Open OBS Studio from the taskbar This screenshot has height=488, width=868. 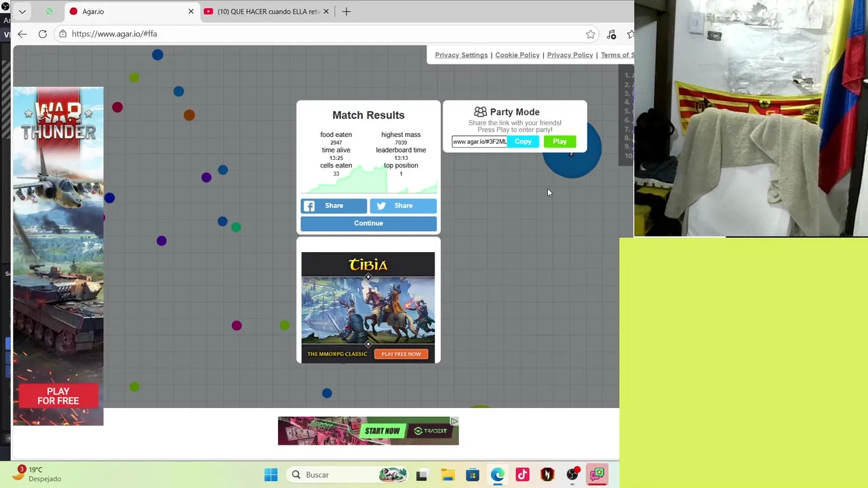pos(572,475)
